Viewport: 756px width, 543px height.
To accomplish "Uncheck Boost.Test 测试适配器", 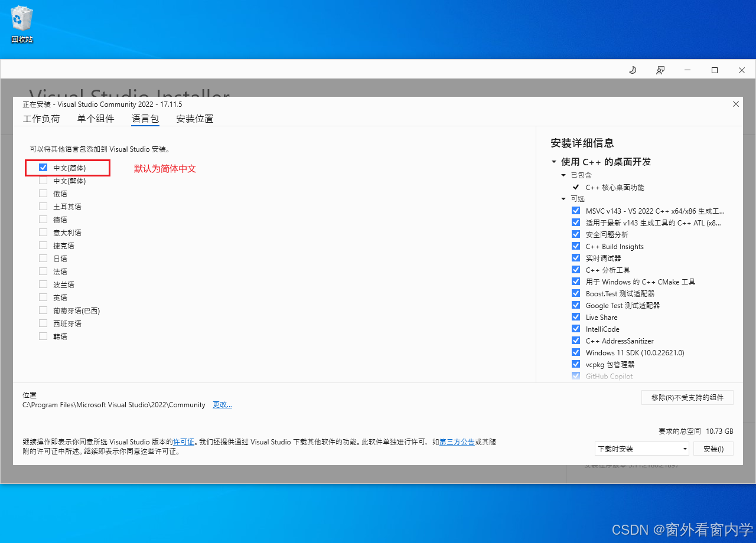I will coord(576,293).
